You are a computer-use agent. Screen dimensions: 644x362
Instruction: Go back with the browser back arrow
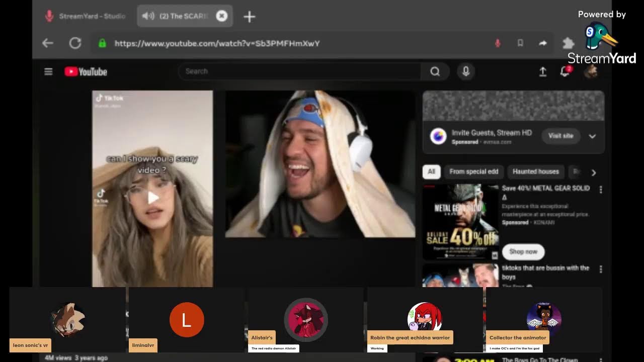[x=48, y=43]
